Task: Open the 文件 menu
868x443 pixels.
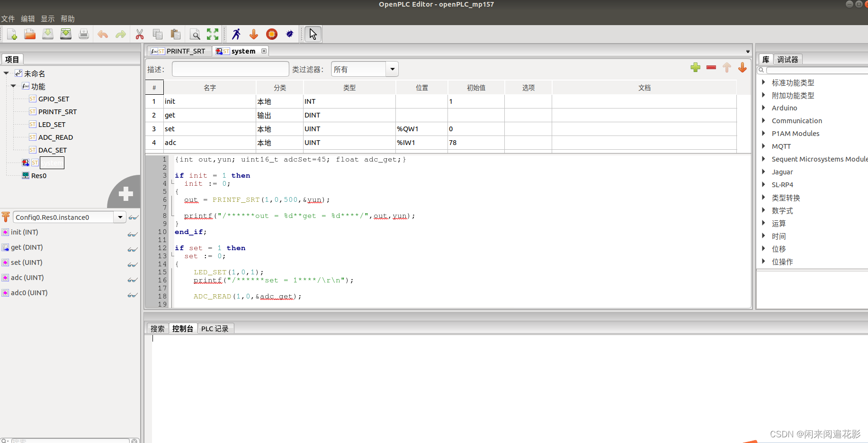Action: (x=8, y=18)
